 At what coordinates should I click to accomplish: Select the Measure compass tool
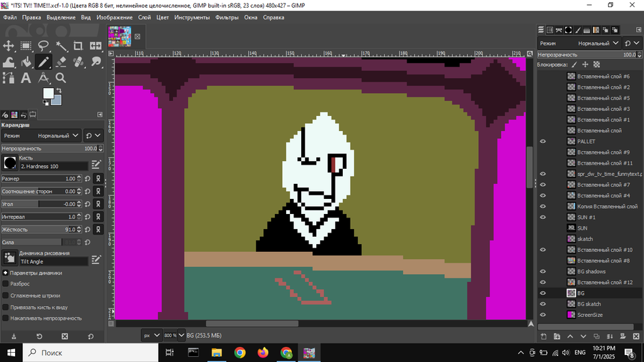point(43,77)
